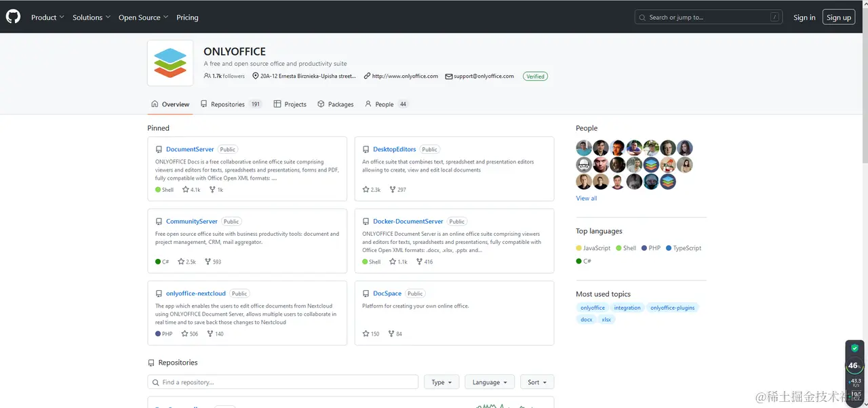This screenshot has width=868, height=408.
Task: Click the Search or jump to field
Action: click(709, 18)
